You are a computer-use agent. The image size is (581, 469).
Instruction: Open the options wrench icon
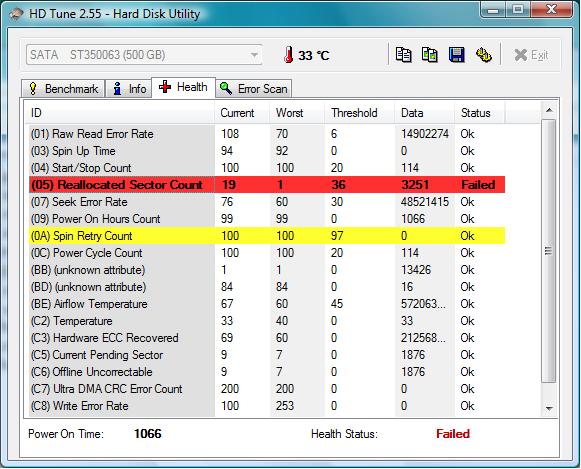[484, 55]
